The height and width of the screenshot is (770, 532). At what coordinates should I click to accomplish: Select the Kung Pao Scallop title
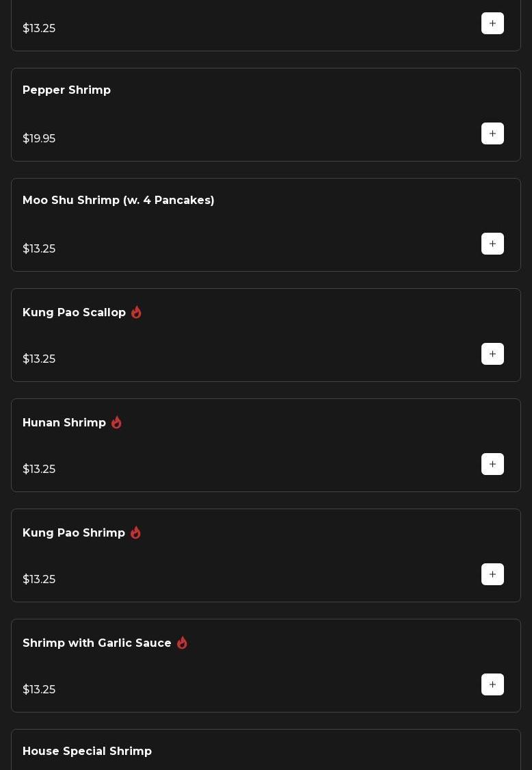point(74,313)
